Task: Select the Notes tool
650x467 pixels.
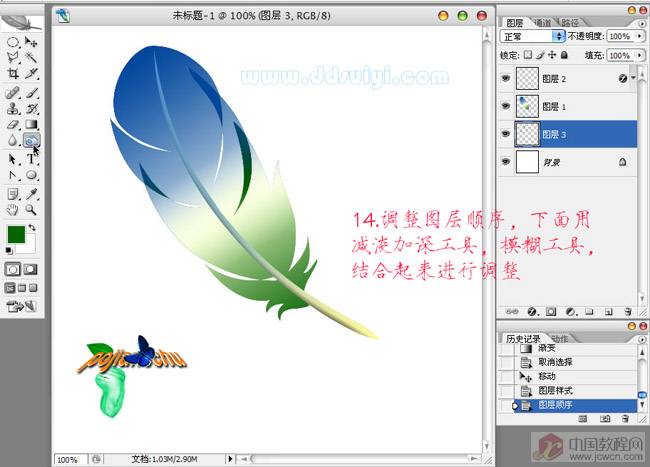Action: [13, 194]
